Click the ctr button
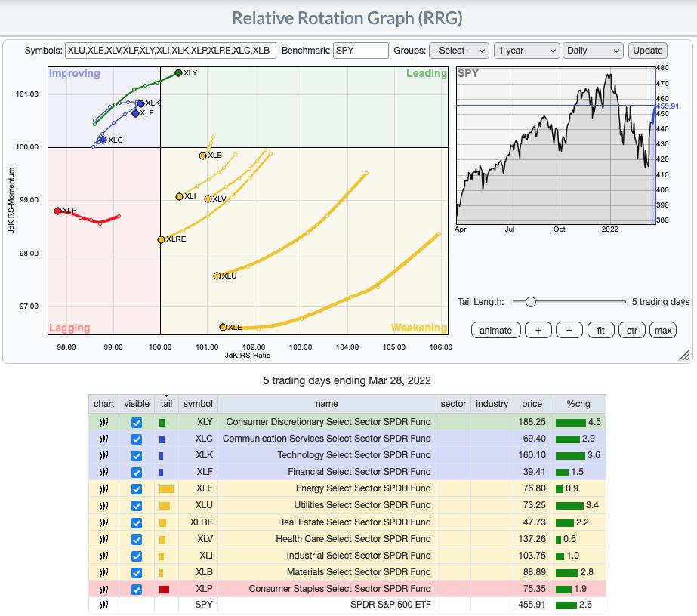Screen dimensions: 697x616 (x=631, y=330)
